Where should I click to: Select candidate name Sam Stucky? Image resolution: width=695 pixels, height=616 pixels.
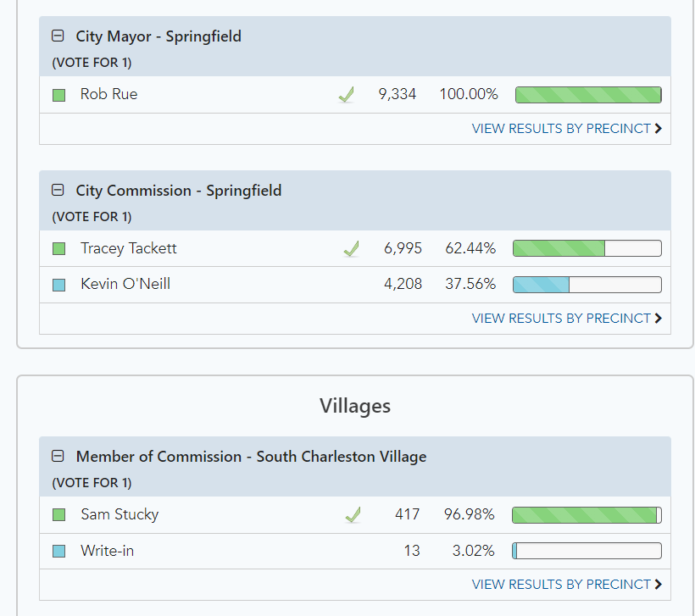[120, 514]
